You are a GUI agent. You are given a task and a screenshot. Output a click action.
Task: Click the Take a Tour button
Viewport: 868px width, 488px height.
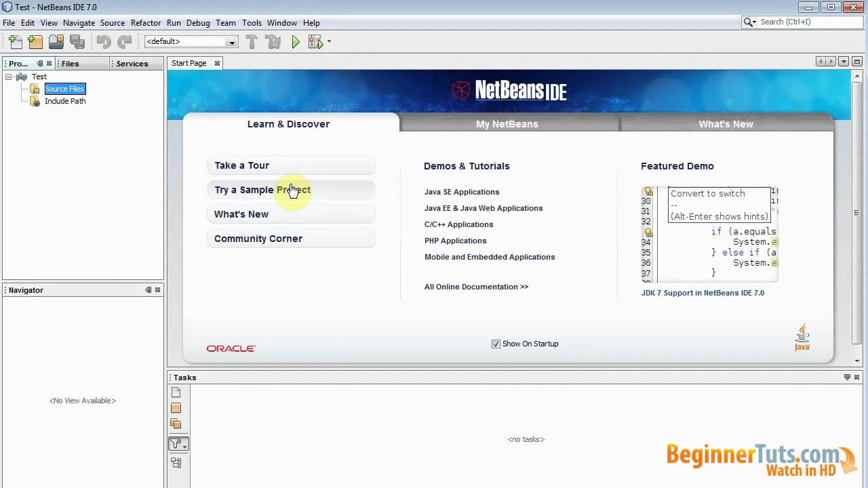[291, 165]
